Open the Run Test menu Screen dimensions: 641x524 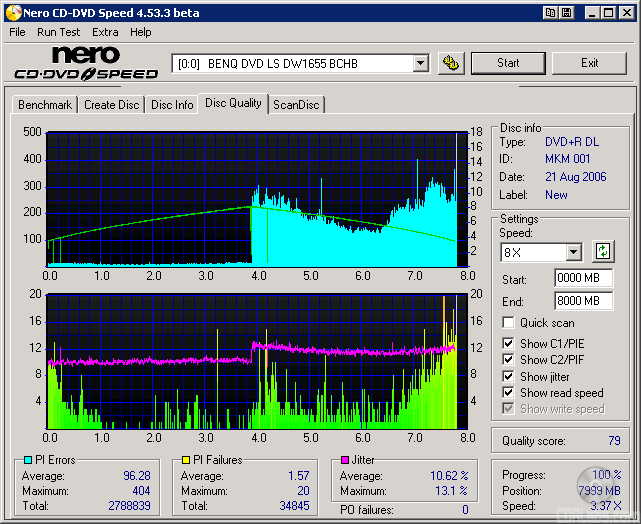click(59, 32)
